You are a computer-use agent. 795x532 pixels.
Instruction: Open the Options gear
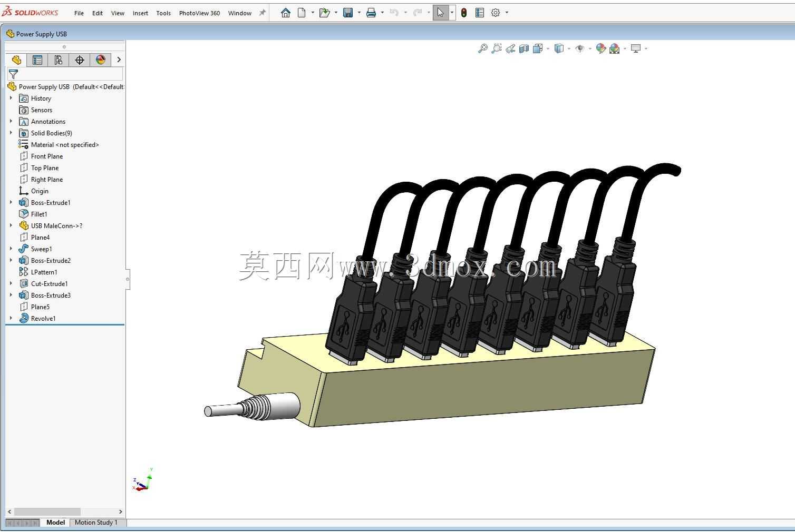click(496, 13)
